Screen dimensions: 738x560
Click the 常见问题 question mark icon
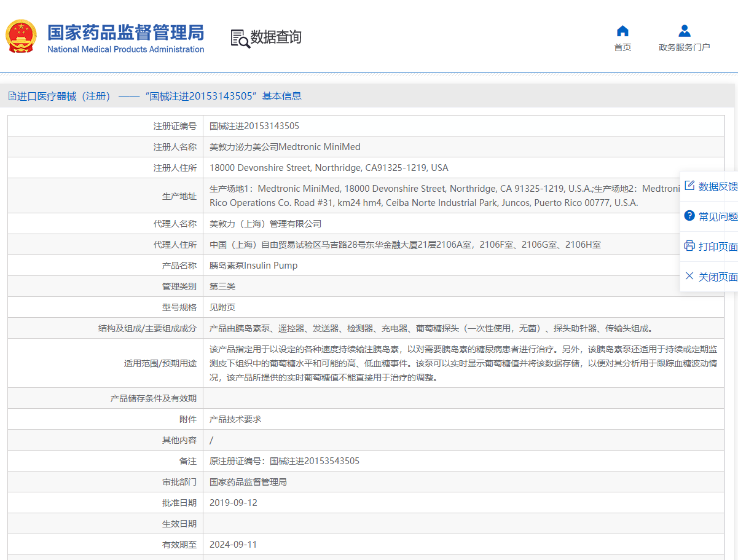pyautogui.click(x=689, y=216)
